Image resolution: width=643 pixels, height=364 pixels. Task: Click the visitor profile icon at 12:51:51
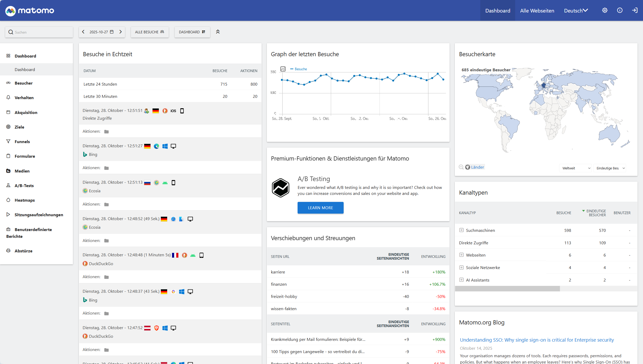coord(147,111)
